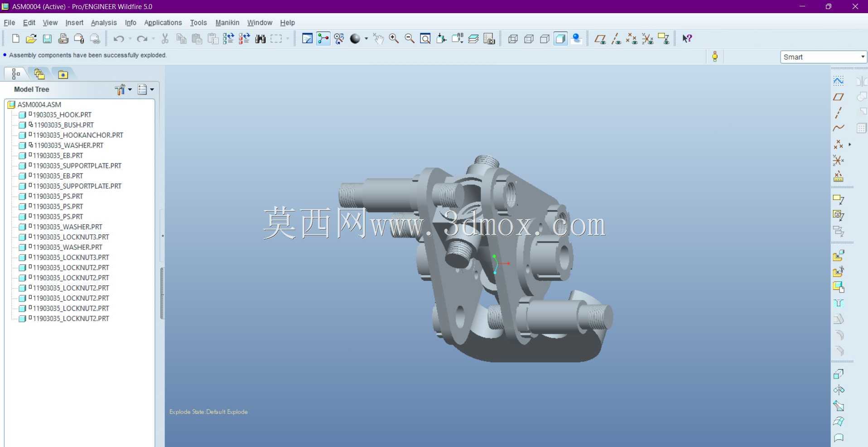
Task: Switch to no hidden display mode
Action: click(545, 39)
